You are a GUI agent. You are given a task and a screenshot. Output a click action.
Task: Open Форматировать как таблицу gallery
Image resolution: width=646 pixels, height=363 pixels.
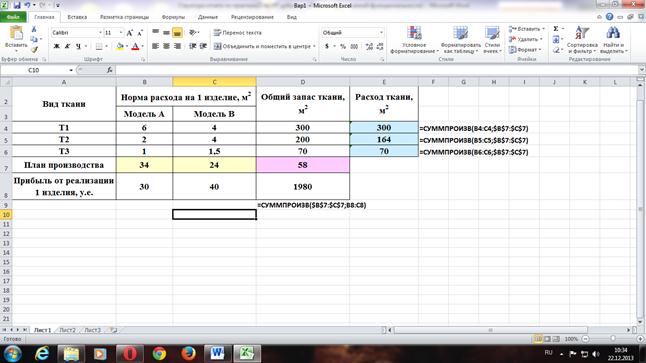coord(460,40)
